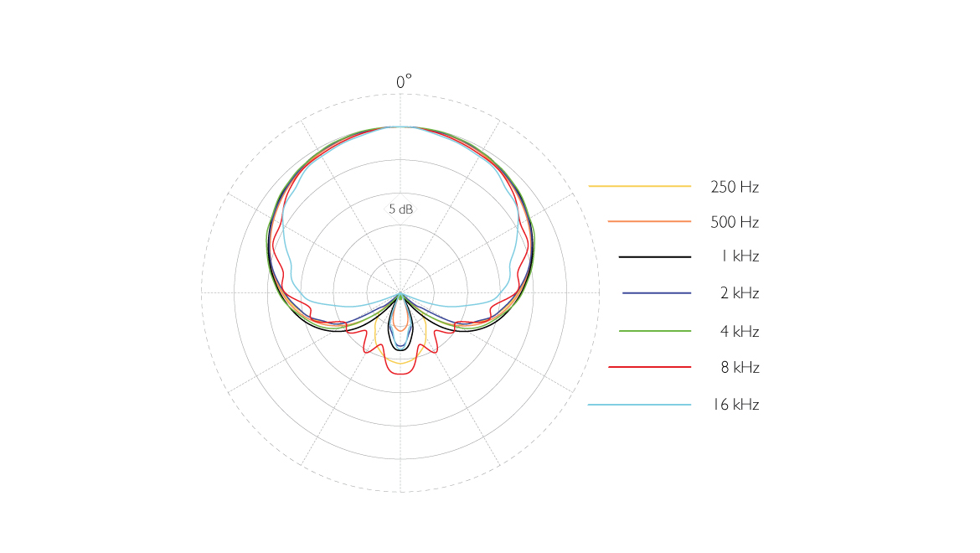
Task: Select the 5 dB scale label
Action: (x=400, y=209)
